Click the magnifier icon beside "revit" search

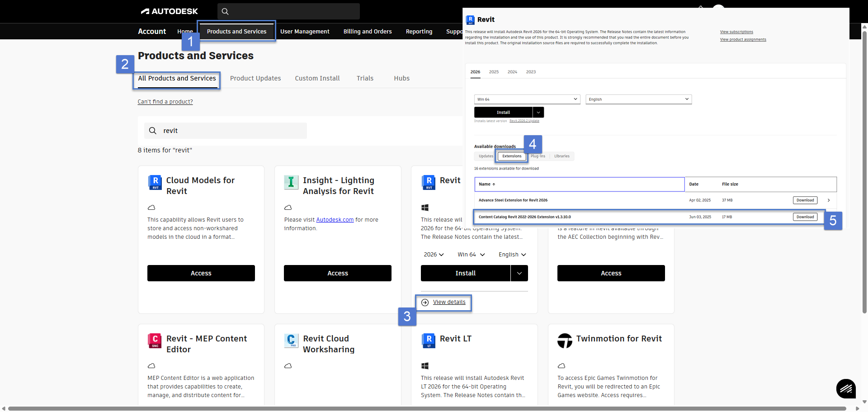(x=153, y=131)
